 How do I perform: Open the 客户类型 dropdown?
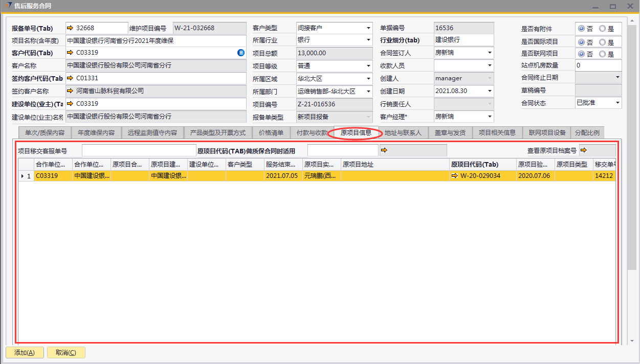pos(368,28)
